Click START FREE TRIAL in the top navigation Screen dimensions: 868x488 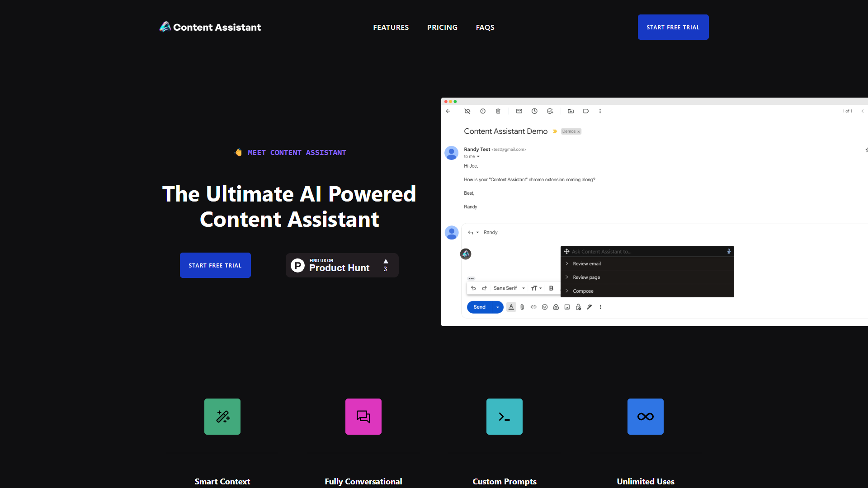pyautogui.click(x=673, y=27)
